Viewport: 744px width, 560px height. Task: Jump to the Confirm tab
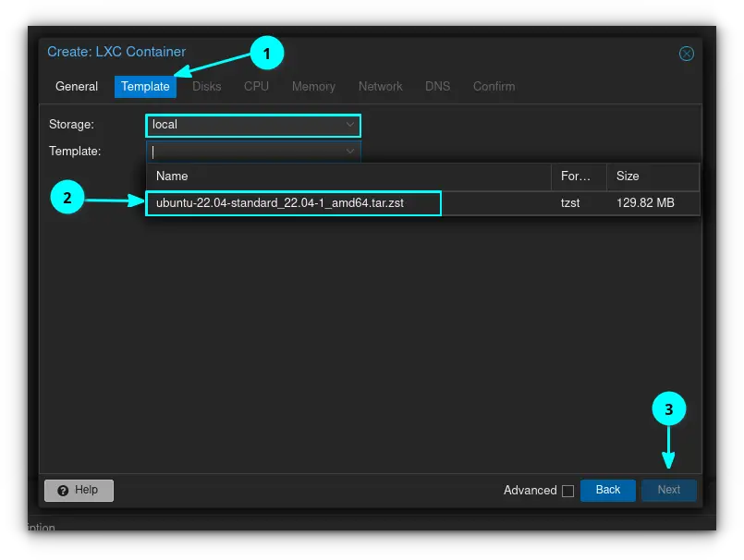pyautogui.click(x=494, y=86)
